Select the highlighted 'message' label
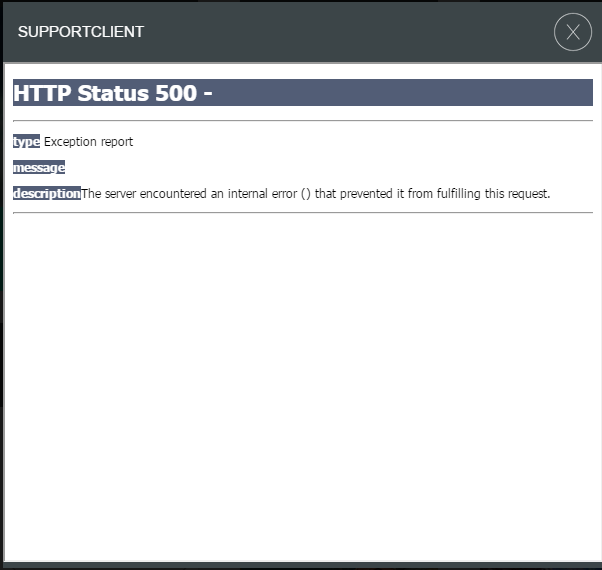Viewport: 602px width, 570px height. pyautogui.click(x=39, y=168)
